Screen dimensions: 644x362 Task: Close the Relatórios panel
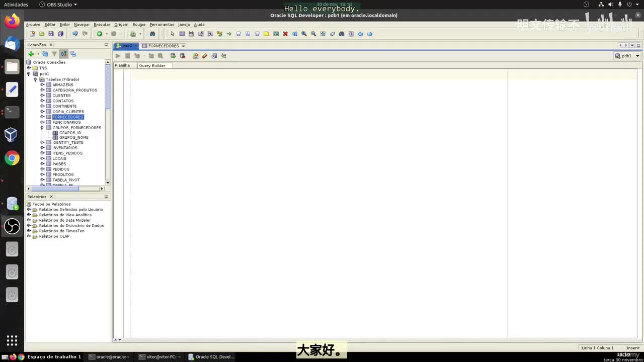(51, 197)
